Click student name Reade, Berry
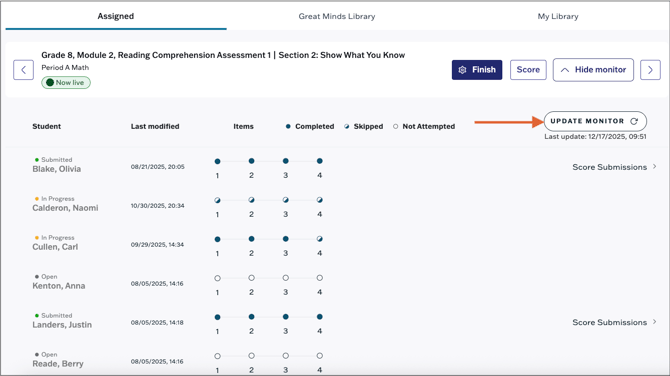 tap(58, 364)
